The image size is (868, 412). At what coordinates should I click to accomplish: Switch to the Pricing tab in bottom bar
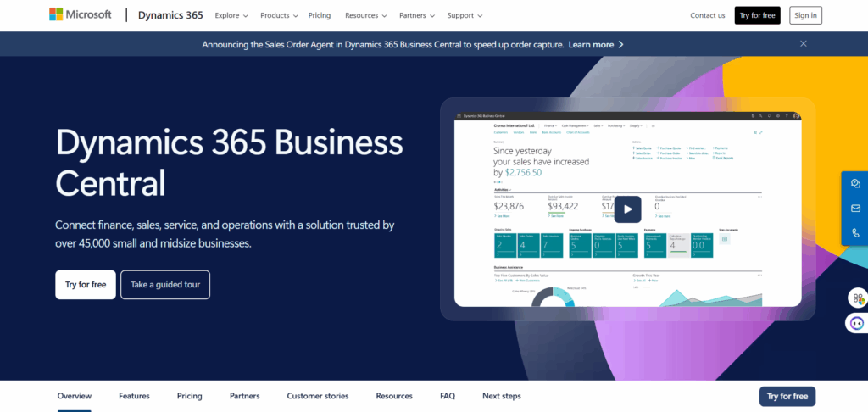189,396
